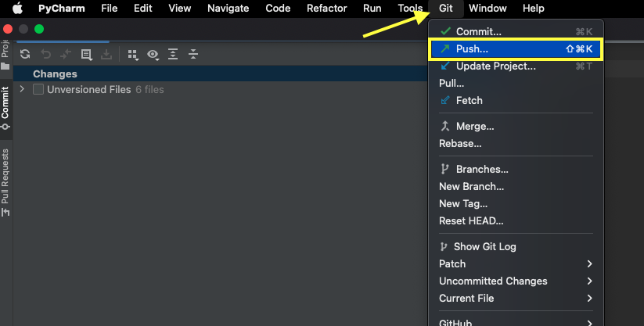Open the Edit menu

(x=143, y=9)
